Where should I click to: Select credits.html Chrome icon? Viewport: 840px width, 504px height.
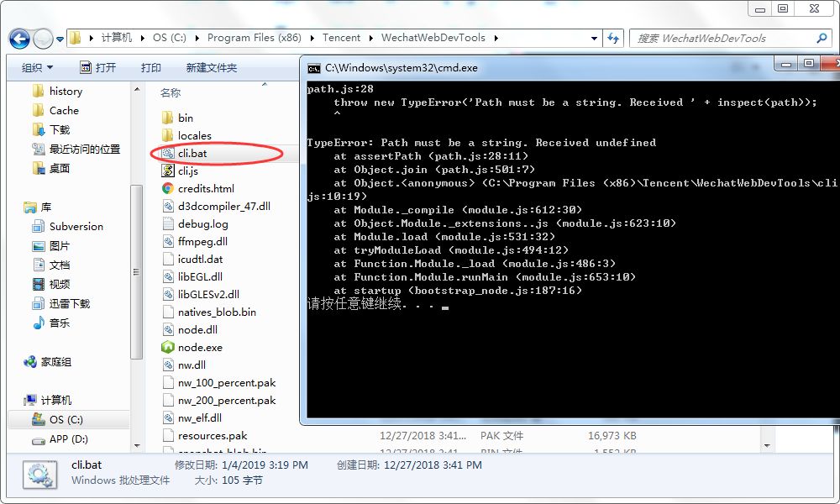168,188
